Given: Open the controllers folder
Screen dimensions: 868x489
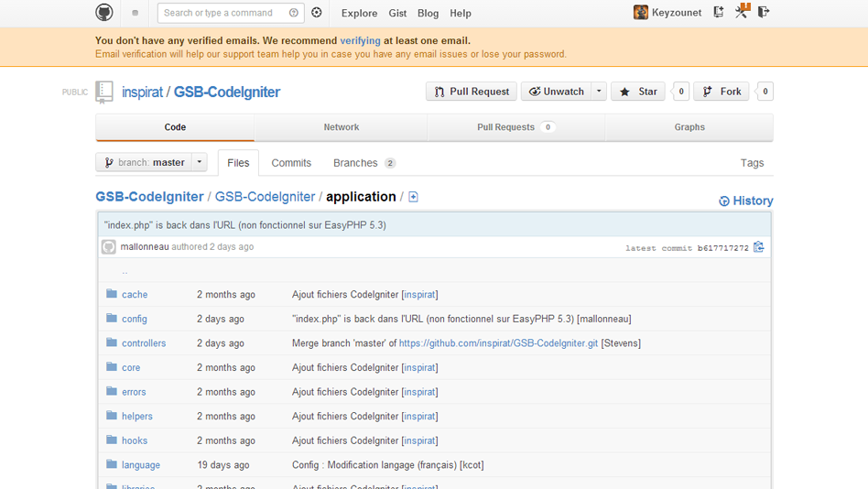Looking at the screenshot, I should point(144,342).
